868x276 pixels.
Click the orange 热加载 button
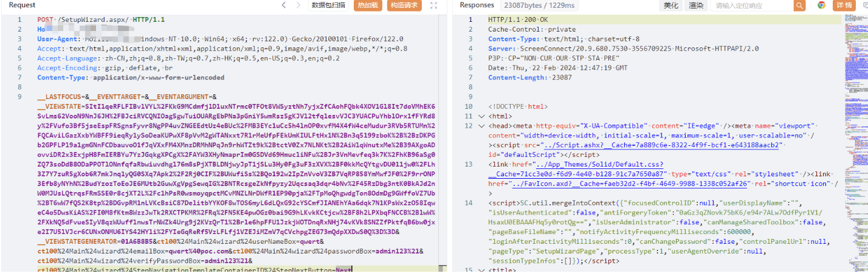click(367, 5)
